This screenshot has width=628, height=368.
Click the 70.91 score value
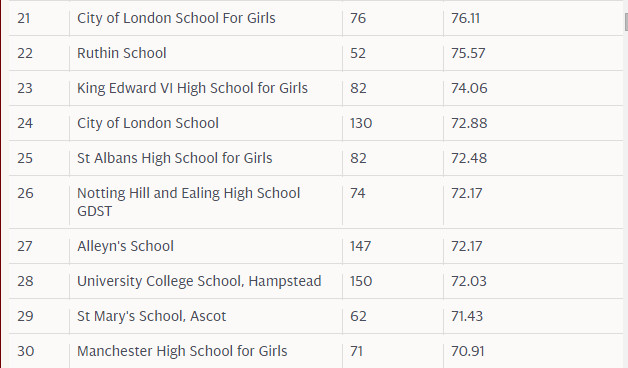[x=467, y=351]
